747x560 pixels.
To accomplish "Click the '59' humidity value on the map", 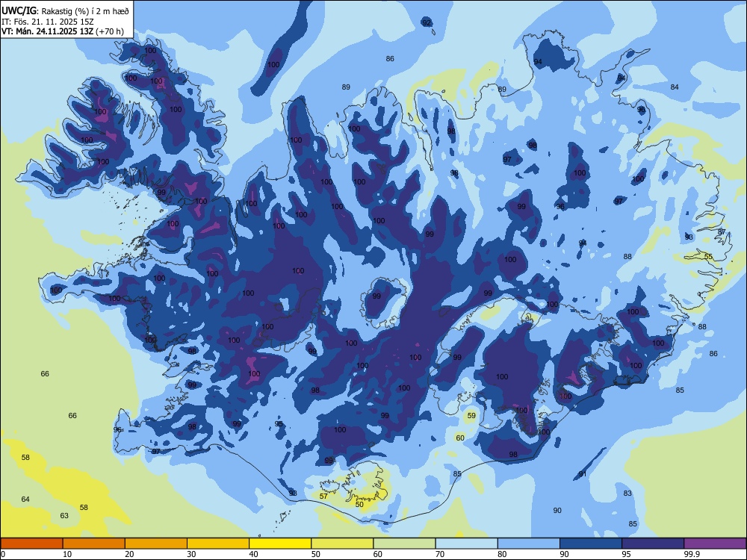I will pos(471,416).
